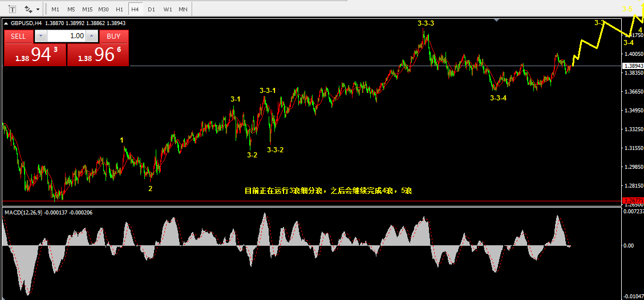
Task: Click the chart shift triangle marker
Action: point(497,19)
